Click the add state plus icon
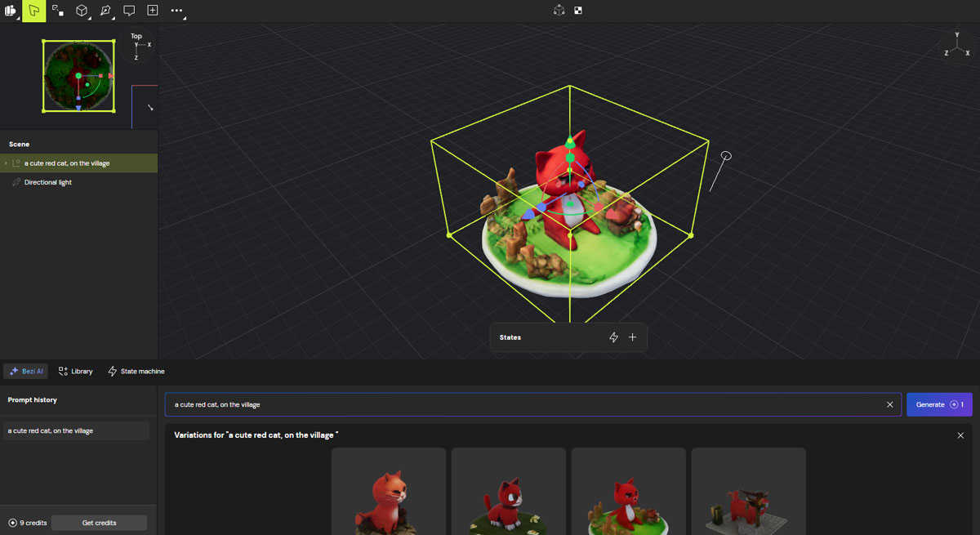Viewport: 980px width, 535px height. 631,337
